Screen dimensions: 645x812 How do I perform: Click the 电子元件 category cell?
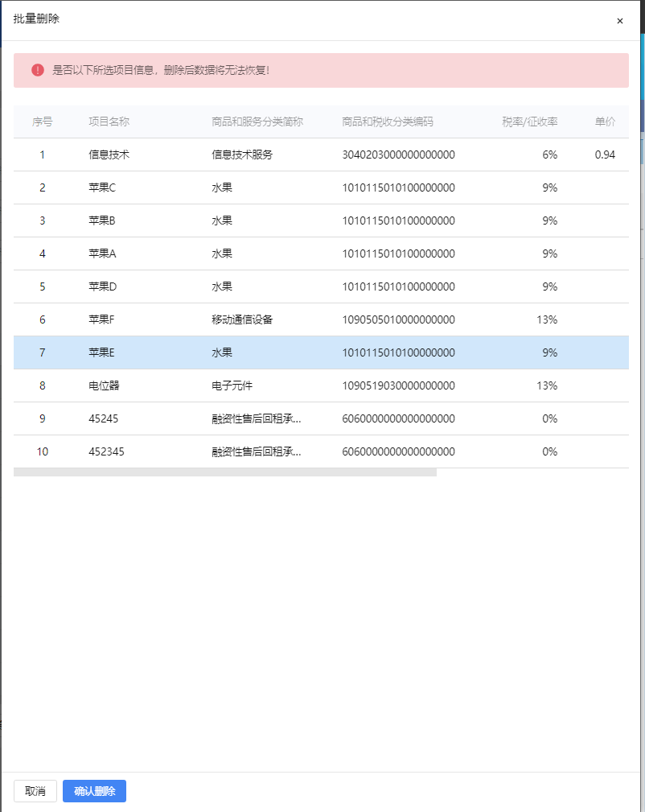(232, 385)
